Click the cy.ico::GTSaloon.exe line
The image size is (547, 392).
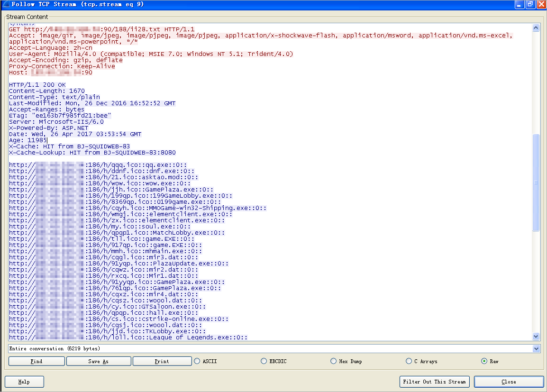point(107,307)
